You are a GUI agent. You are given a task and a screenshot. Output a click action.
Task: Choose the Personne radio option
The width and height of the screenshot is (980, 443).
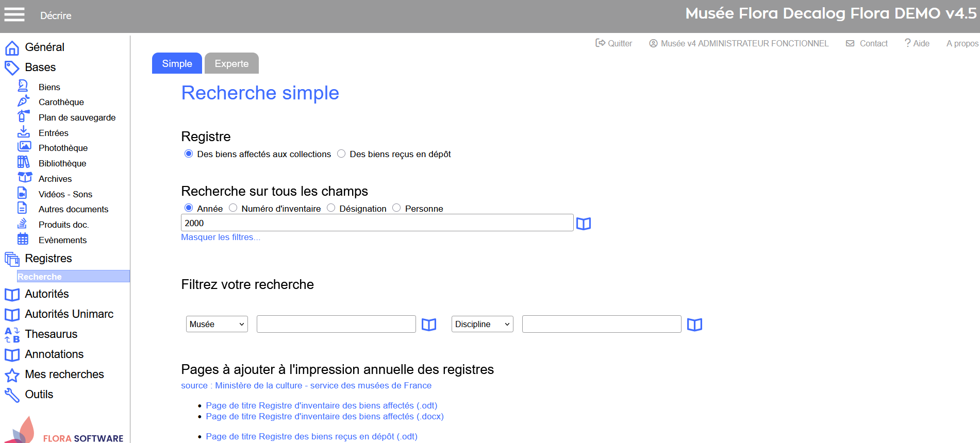396,208
